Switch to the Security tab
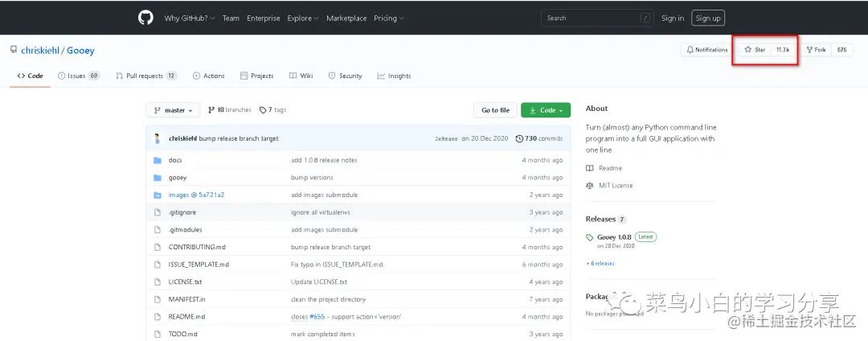Screen dimensions: 868x341 pyautogui.click(x=345, y=76)
